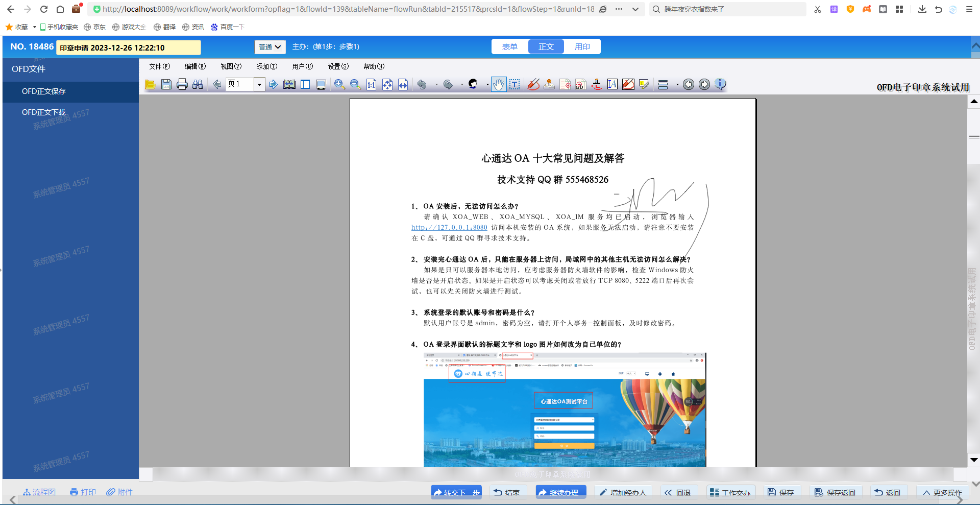Open the 编辑(E) menu

195,66
